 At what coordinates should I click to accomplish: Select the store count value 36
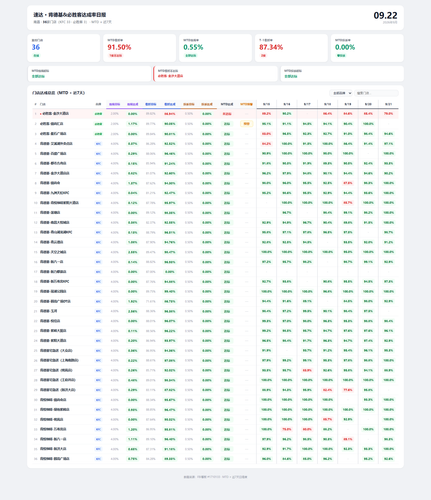click(x=36, y=47)
